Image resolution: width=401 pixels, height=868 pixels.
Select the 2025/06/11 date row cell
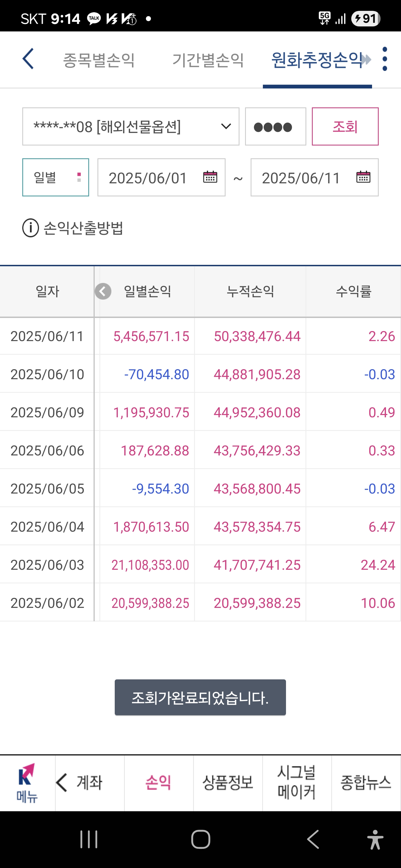coord(47,336)
